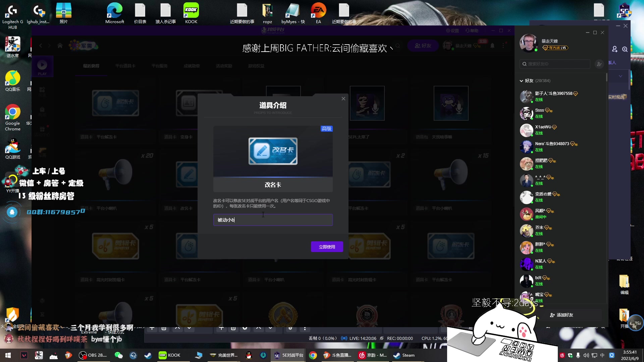Switch to 平台道具卡 tab

pos(125,66)
